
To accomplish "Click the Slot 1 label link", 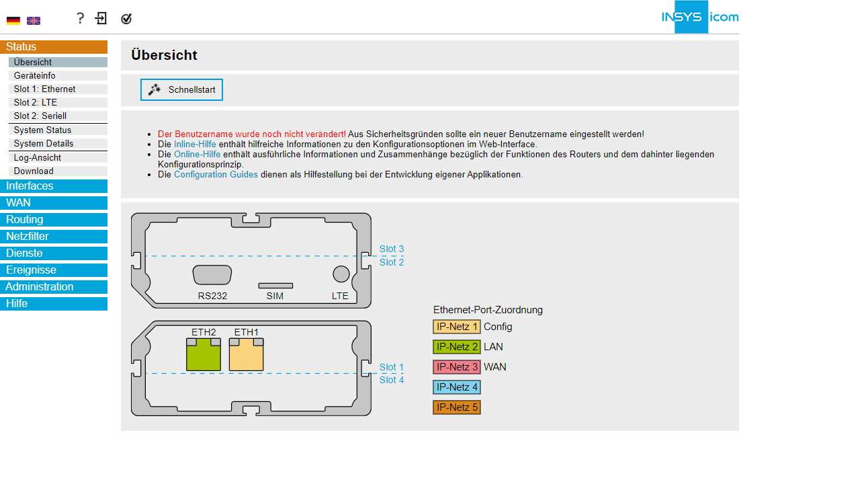I will (x=392, y=368).
